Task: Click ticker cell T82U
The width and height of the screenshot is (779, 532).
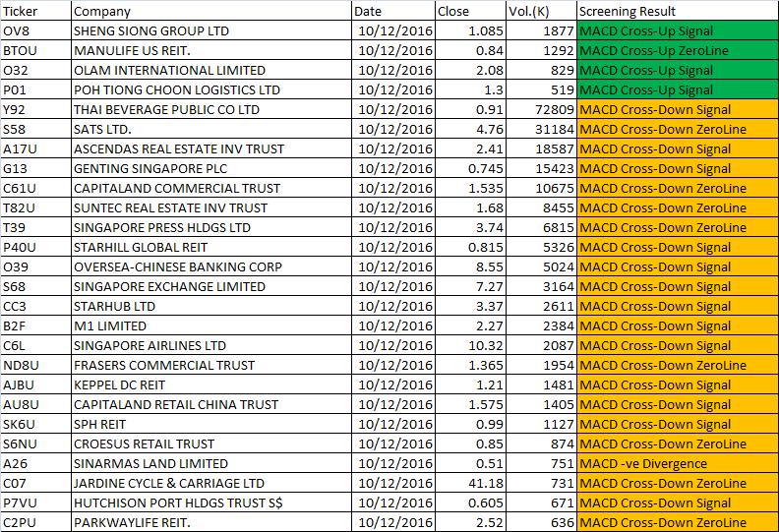Action: coord(35,207)
